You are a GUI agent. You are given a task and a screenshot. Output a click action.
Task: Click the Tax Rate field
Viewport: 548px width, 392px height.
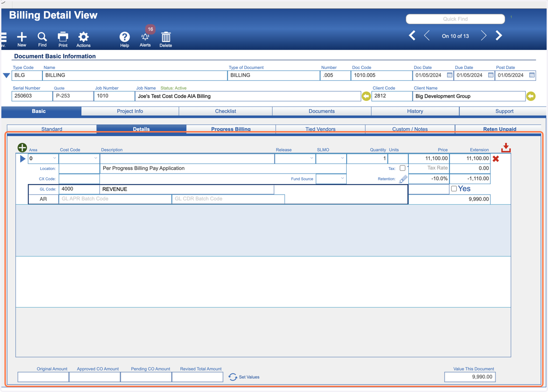429,168
